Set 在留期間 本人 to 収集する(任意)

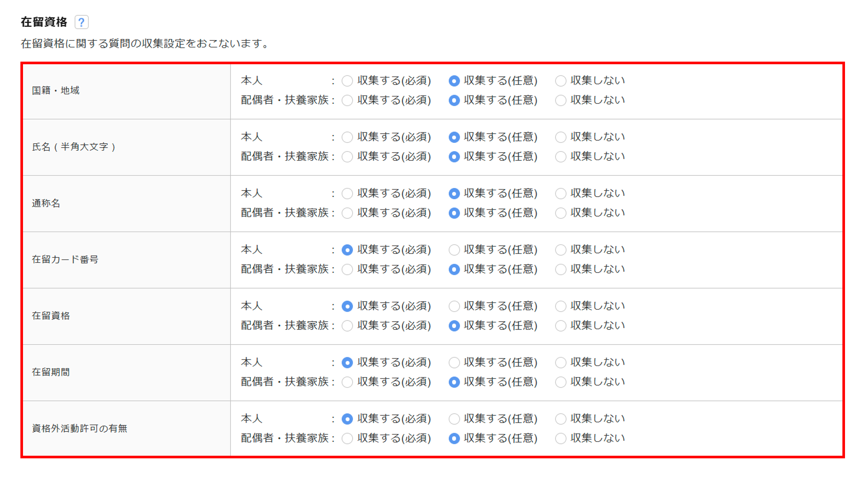[454, 362]
